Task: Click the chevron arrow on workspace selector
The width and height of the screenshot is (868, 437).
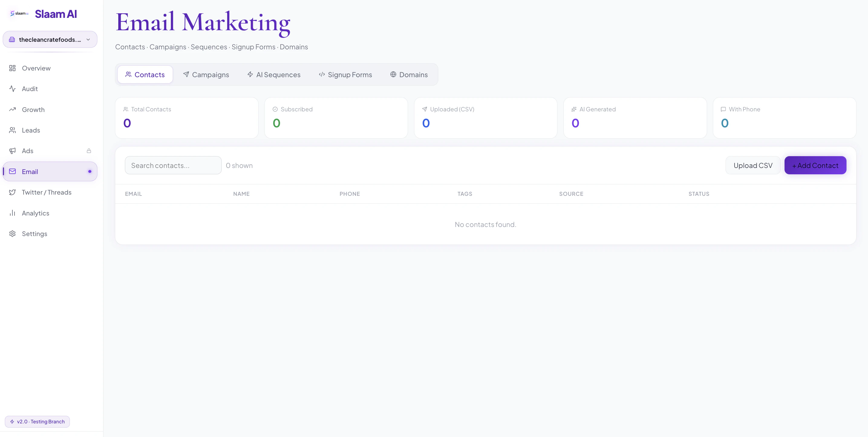Action: coord(88,39)
